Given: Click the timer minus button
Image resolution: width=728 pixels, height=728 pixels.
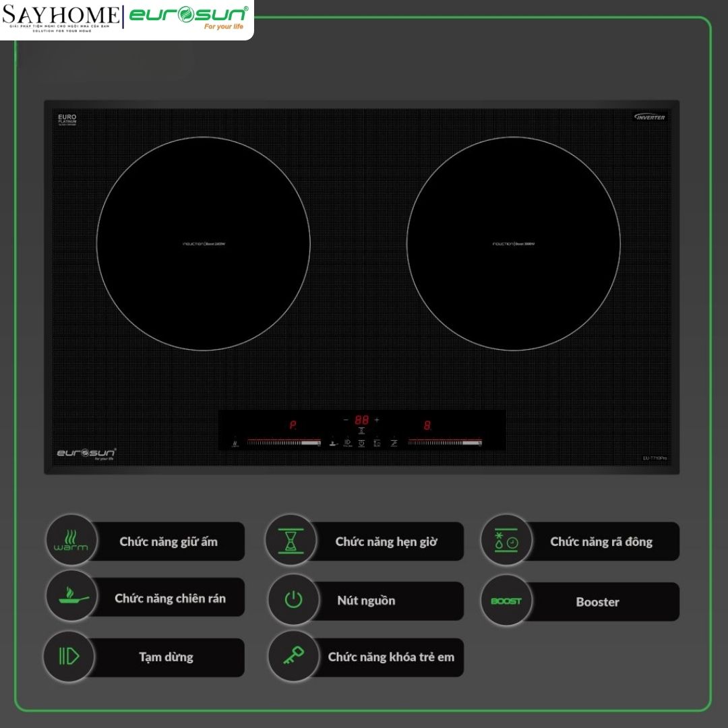Looking at the screenshot, I should (346, 420).
